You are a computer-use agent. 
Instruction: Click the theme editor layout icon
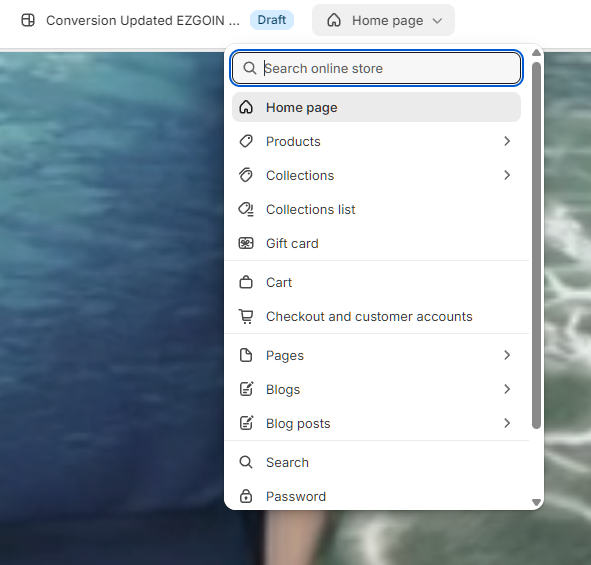click(x=28, y=20)
